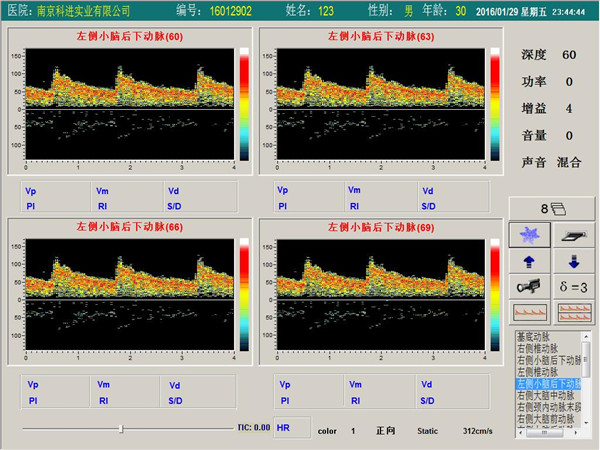Click the bottom horizontal slider handle
This screenshot has height=450, width=600.
pyautogui.click(x=121, y=428)
